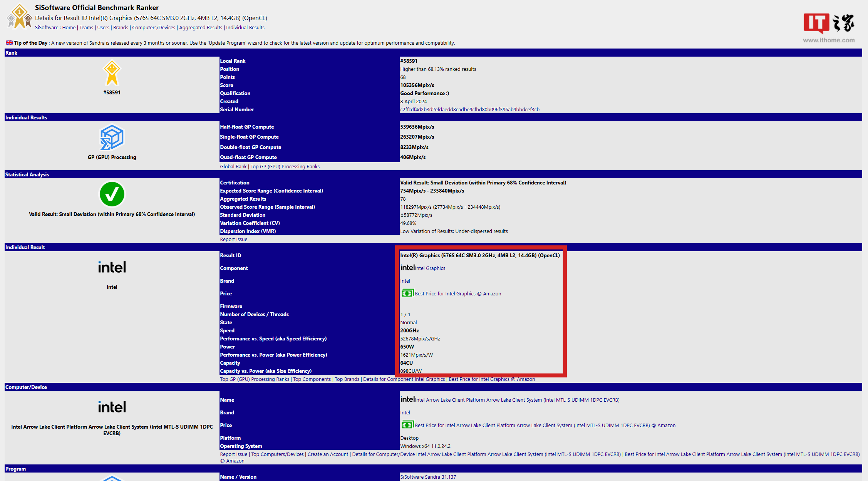
Task: Open the serial number hash link
Action: tap(470, 110)
